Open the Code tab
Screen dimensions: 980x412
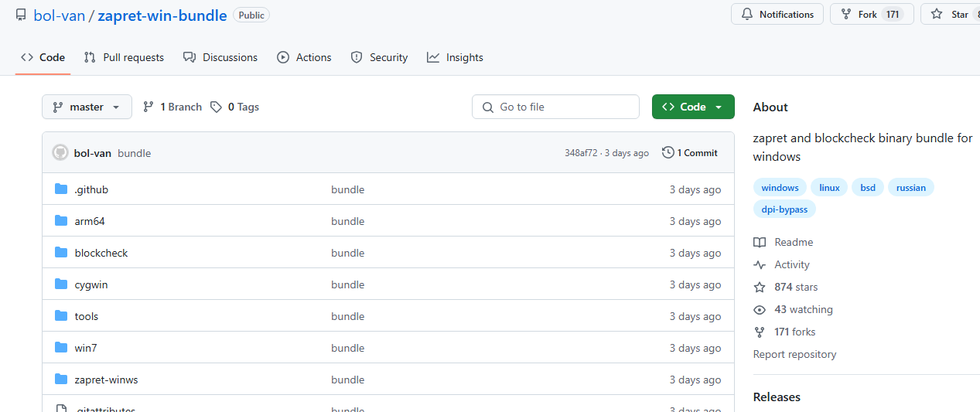tap(43, 57)
